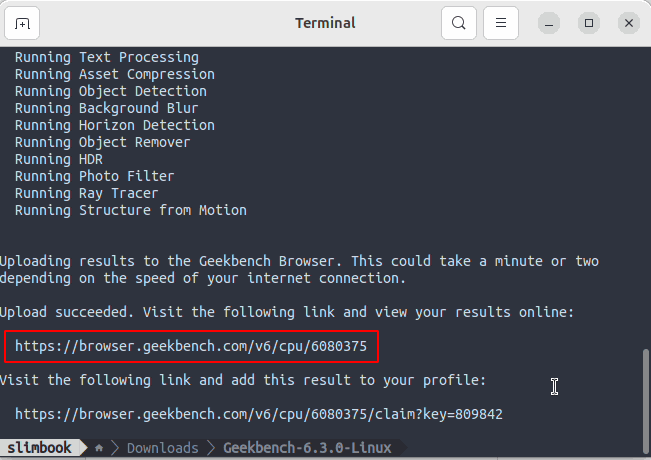Click the slimbook prompt segment
The image size is (651, 460).
[x=40, y=448]
